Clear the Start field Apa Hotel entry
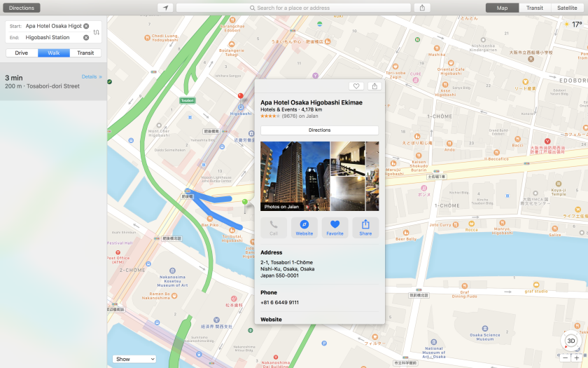 pyautogui.click(x=86, y=26)
